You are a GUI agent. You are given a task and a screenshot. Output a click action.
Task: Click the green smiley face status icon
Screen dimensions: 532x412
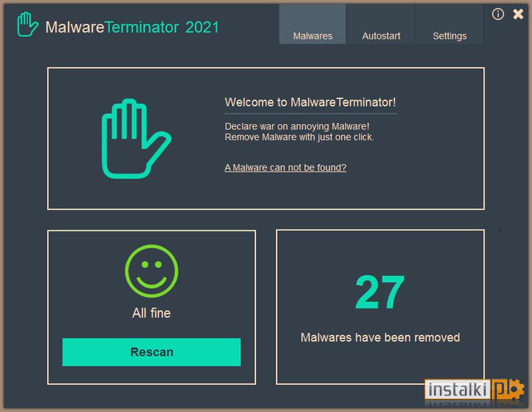click(x=151, y=271)
